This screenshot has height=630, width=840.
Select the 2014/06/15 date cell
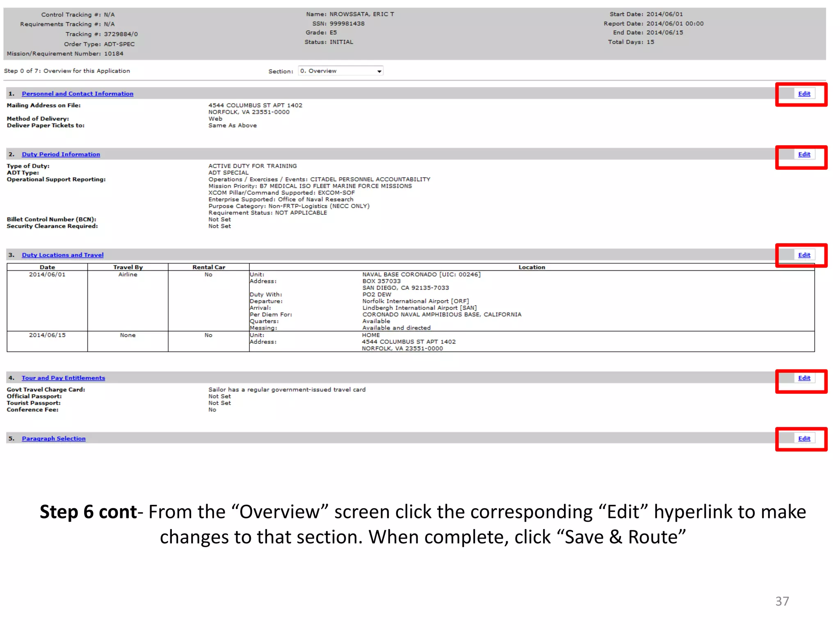[47, 335]
